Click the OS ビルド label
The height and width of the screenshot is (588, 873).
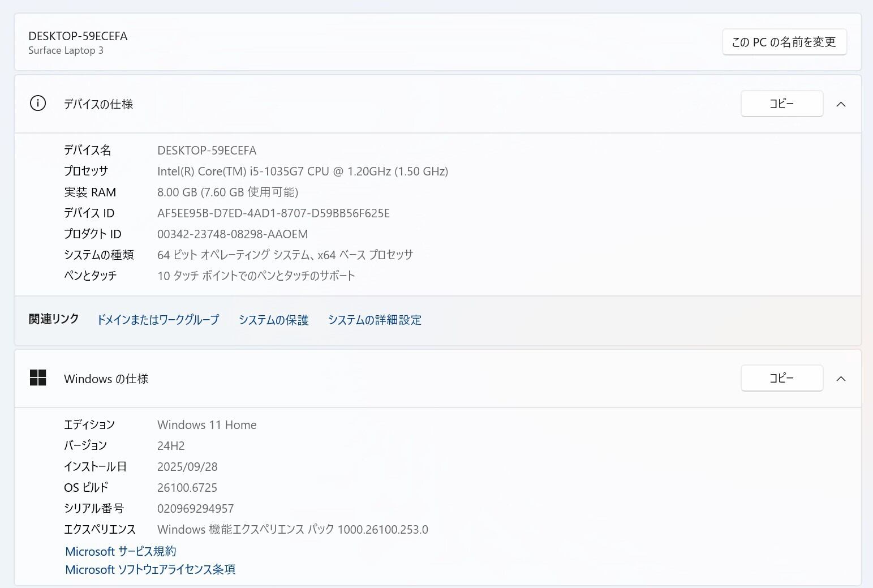click(x=86, y=488)
